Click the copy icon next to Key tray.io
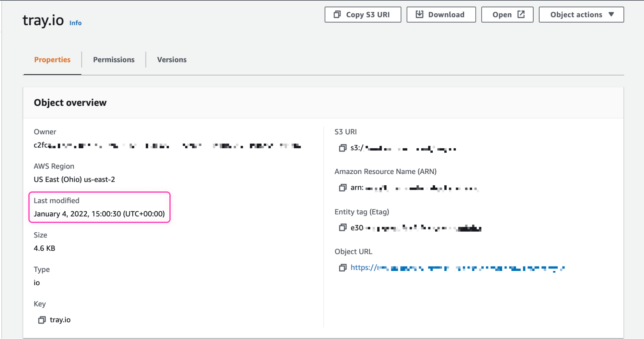 click(42, 320)
